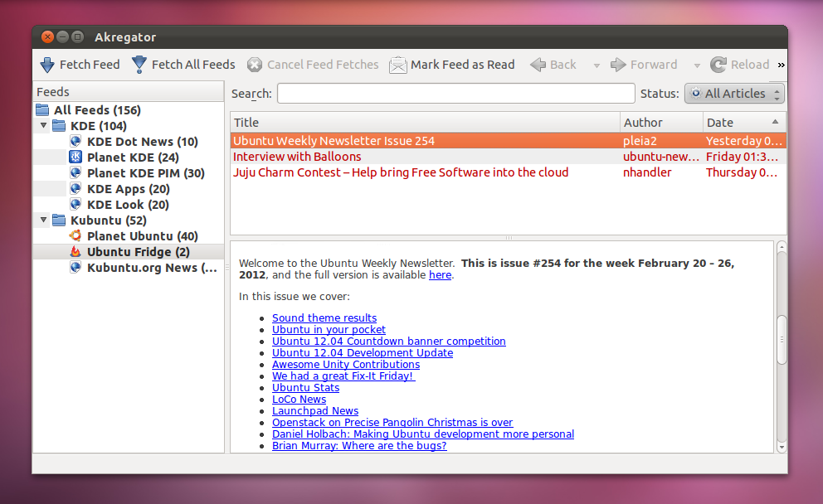Click the article view scrollbar thumb
The height and width of the screenshot is (504, 823).
click(782, 339)
